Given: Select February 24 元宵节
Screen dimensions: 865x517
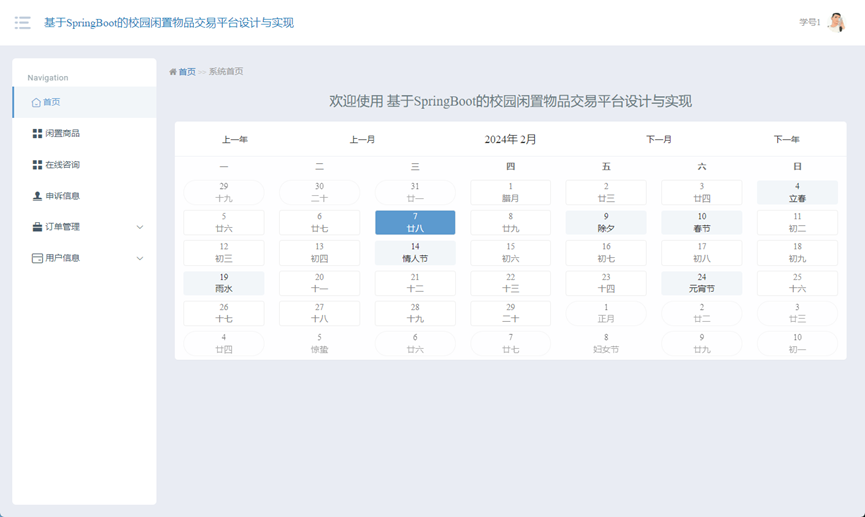Looking at the screenshot, I should point(702,283).
